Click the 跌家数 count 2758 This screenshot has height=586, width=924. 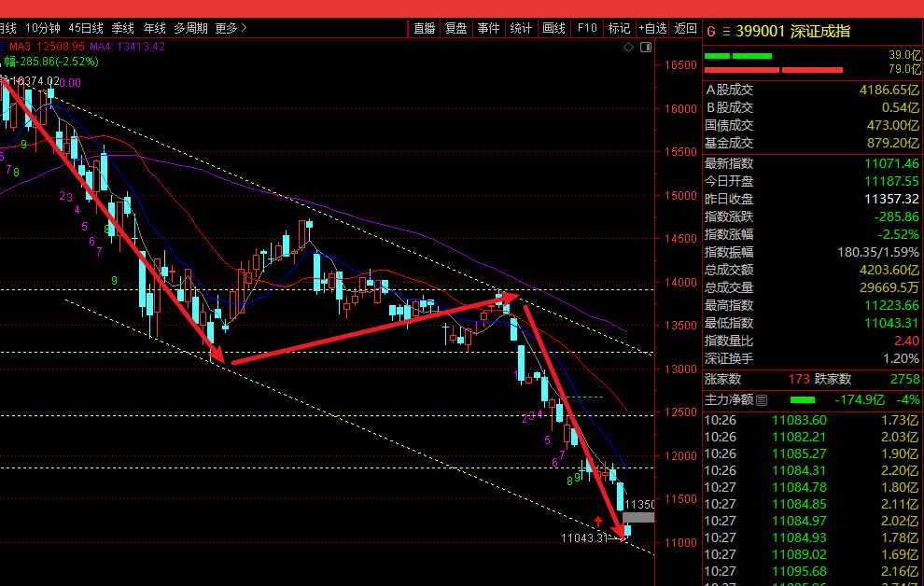click(x=905, y=379)
